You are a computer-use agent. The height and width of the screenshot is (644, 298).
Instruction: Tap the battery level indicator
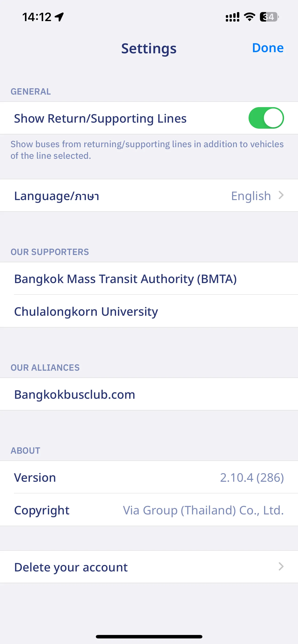click(269, 17)
